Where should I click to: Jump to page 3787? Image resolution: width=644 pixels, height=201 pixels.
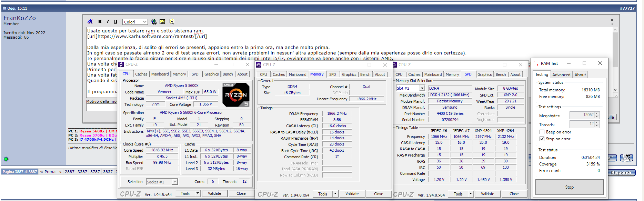95,172
